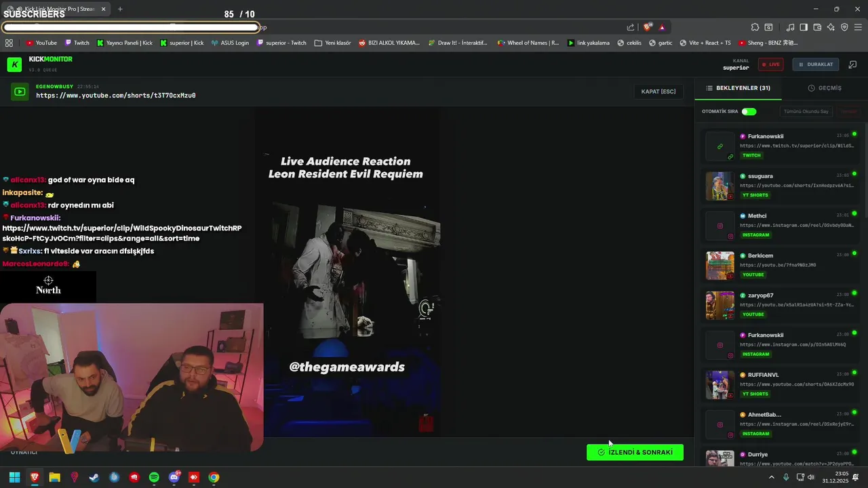The image size is (868, 488).
Task: Click the İZLENDİ & SONRAKİ green button
Action: coord(635,452)
